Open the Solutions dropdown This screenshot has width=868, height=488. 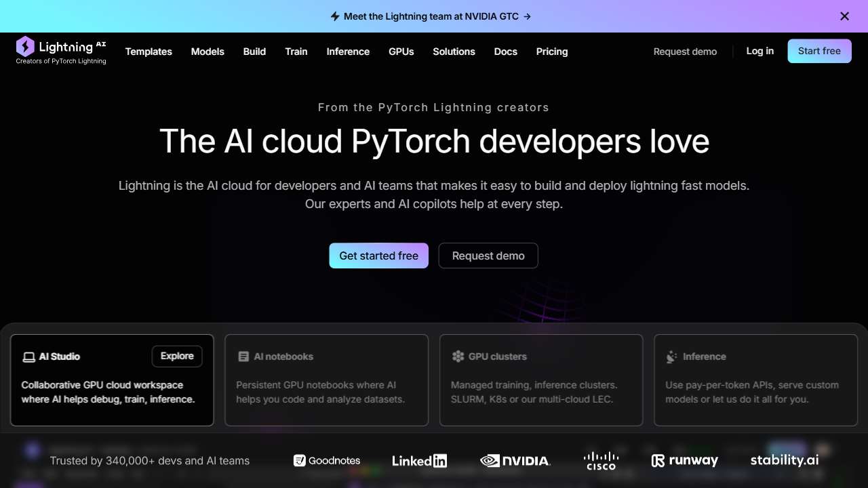(454, 52)
